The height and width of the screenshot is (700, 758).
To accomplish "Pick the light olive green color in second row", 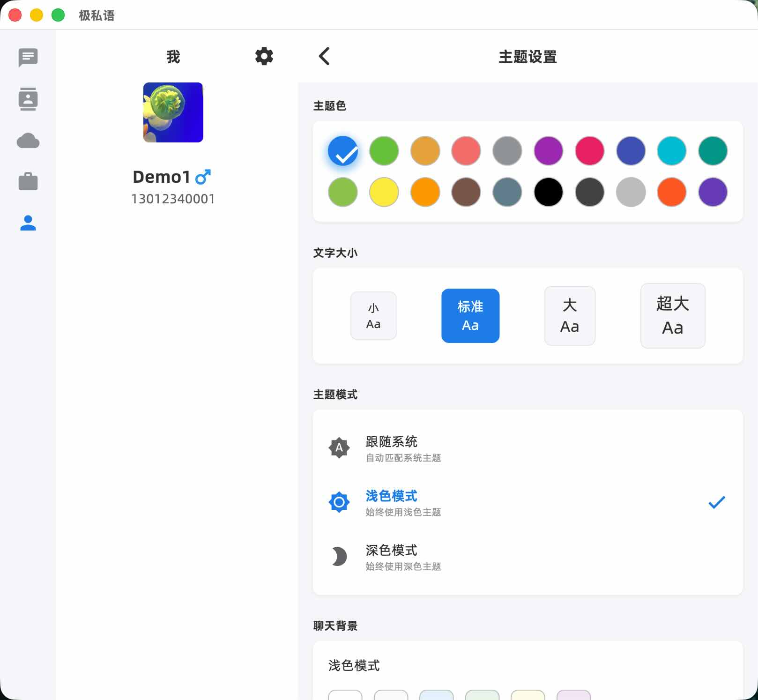I will [343, 192].
